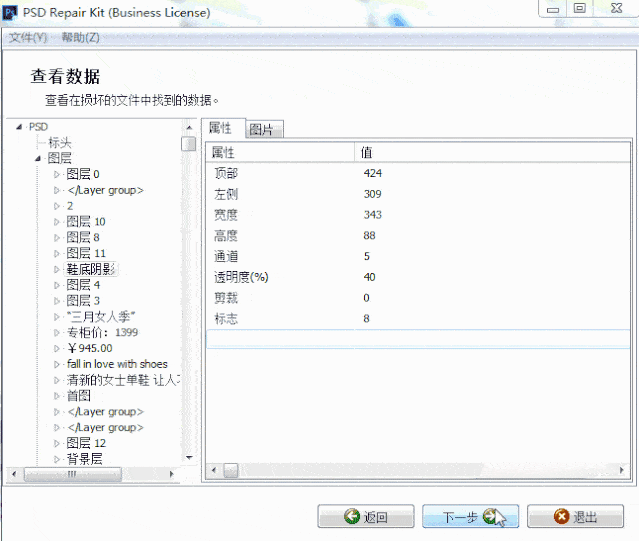Select the 鞋底阴影 tree item
Viewport: 639px width, 541px height.
point(91,269)
